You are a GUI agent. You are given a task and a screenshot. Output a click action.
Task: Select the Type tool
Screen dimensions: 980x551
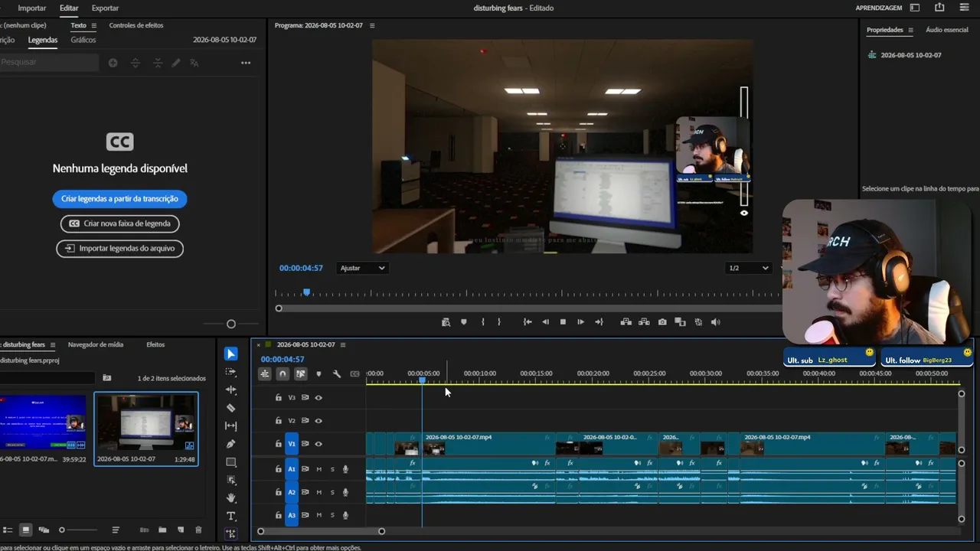coord(231,517)
